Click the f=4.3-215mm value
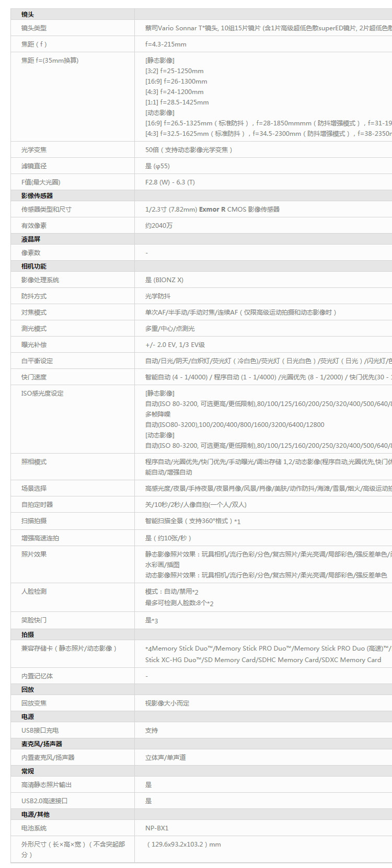Screen dimensions: 392x868 tap(166, 44)
